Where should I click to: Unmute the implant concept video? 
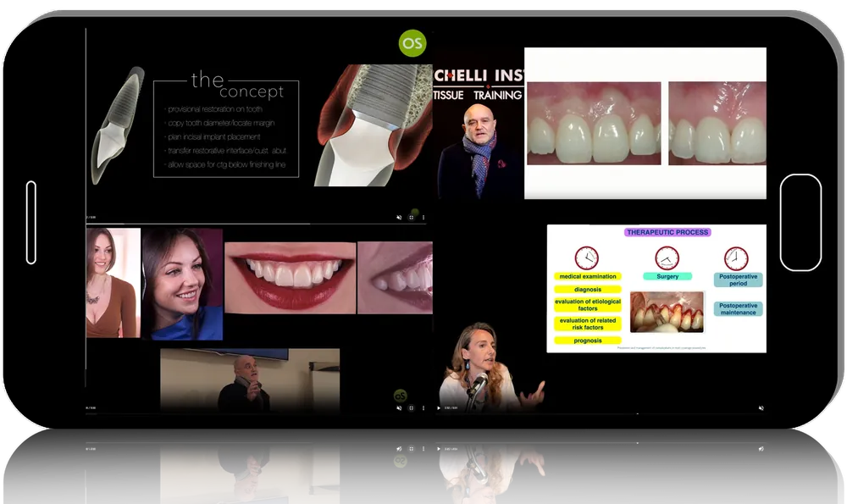click(x=399, y=217)
